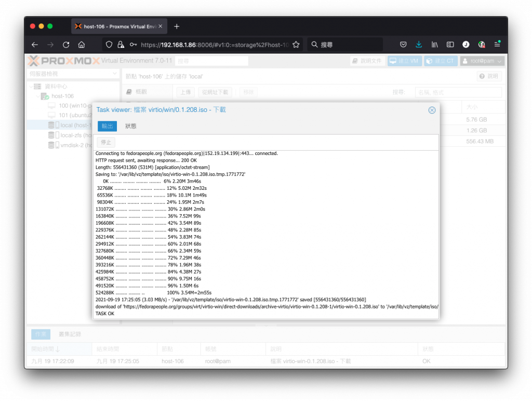This screenshot has width=532, height=401.
Task: Click the storage search filter field
Action: (x=458, y=92)
